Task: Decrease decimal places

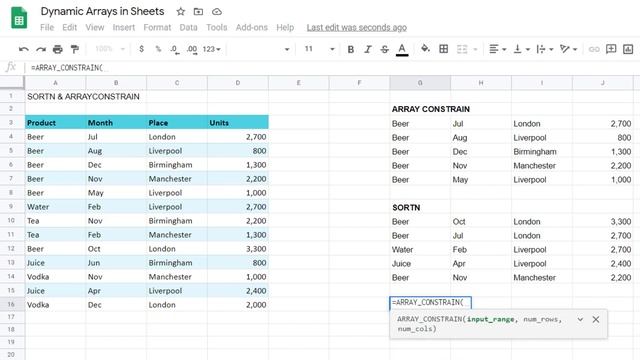Action: (x=174, y=49)
